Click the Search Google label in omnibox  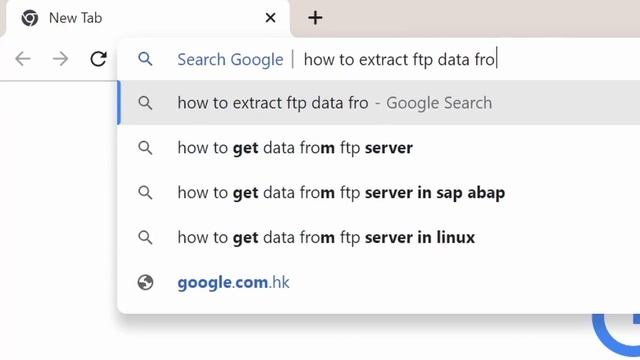pyautogui.click(x=230, y=60)
